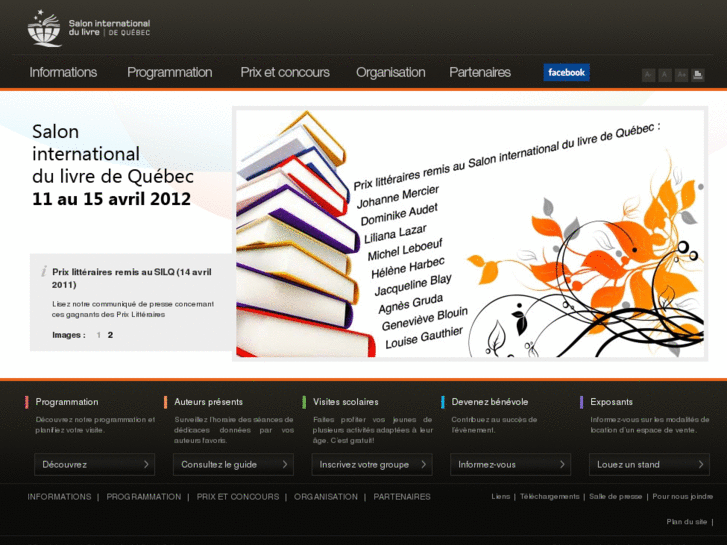Viewport: 727px width, 545px height.
Task: Open the Liens footer link
Action: [500, 496]
